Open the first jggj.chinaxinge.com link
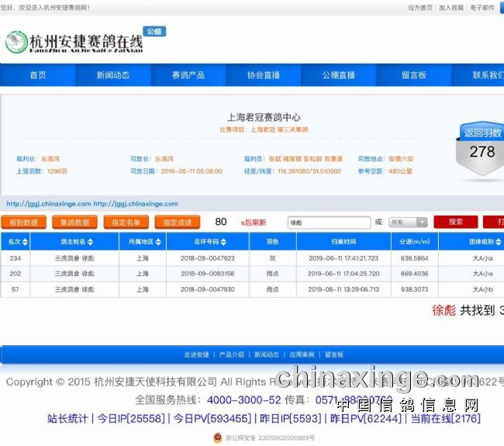Screen dimensions: 504x446 coord(49,204)
